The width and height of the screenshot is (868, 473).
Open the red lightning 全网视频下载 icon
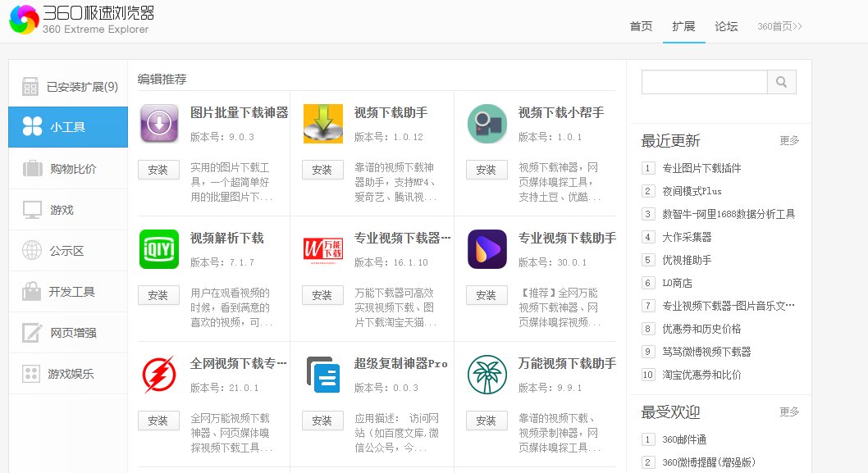[x=159, y=375]
